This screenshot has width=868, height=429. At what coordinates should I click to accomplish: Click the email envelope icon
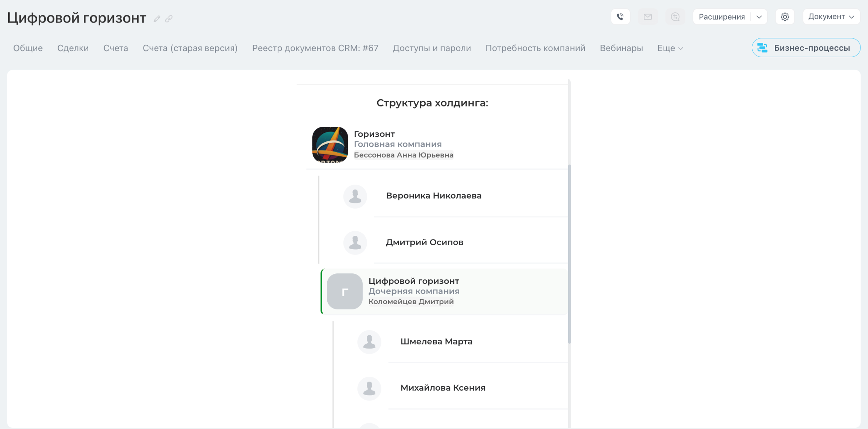[647, 17]
